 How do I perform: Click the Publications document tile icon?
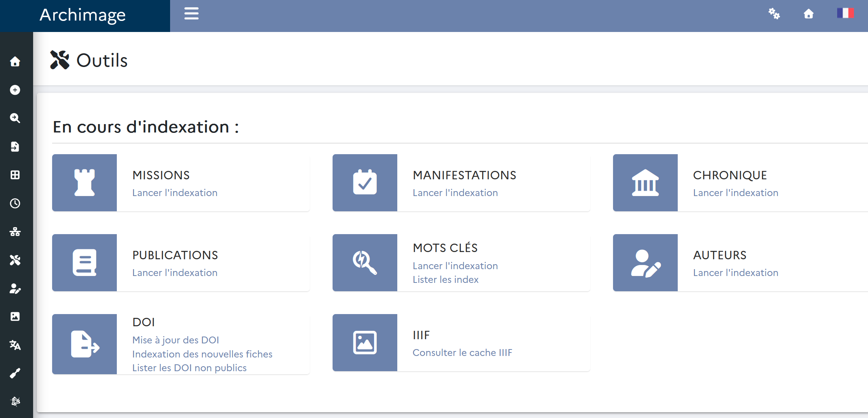pyautogui.click(x=84, y=263)
